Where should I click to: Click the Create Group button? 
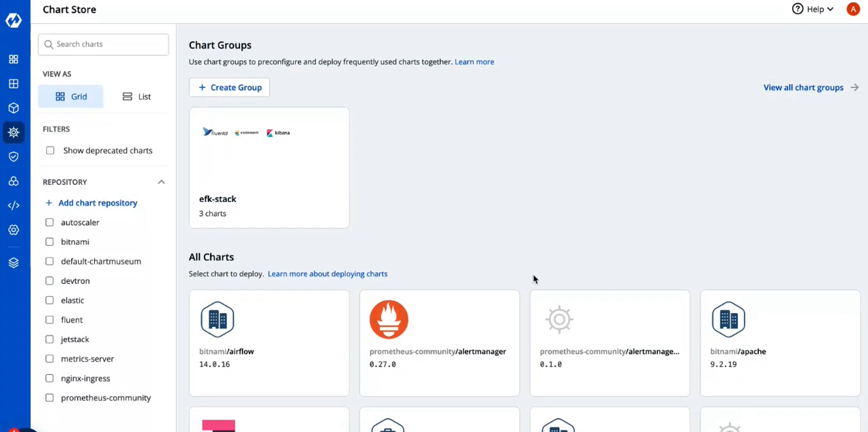(229, 87)
